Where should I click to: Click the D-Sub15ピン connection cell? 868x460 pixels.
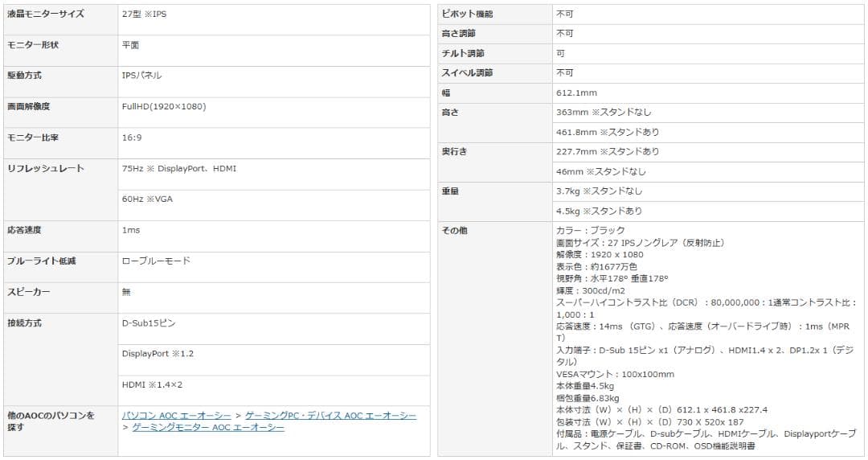pos(149,323)
